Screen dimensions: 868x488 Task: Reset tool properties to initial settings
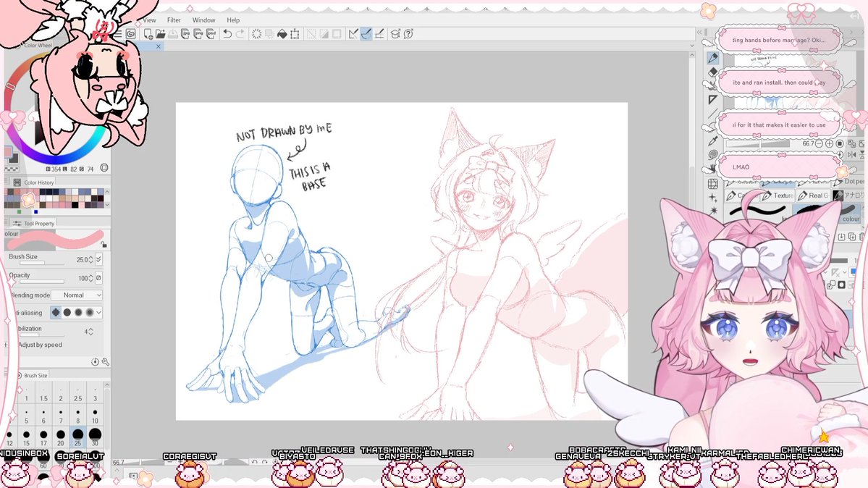pos(95,362)
